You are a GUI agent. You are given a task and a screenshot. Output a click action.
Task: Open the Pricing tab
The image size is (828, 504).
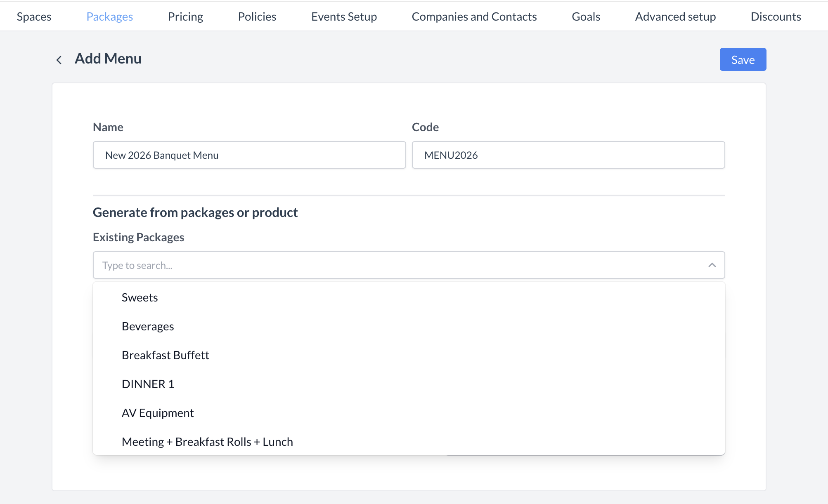tap(185, 16)
